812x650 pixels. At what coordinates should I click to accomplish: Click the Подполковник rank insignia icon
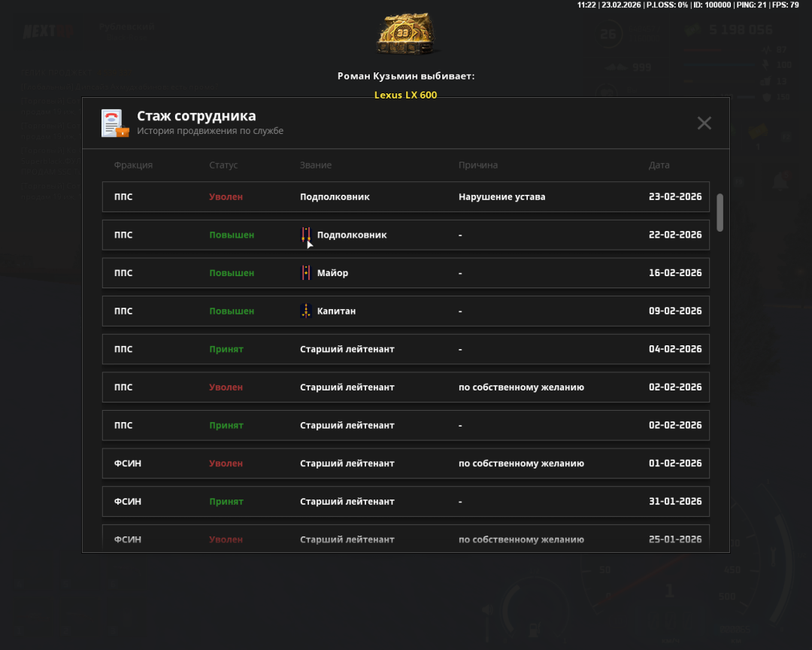point(306,235)
